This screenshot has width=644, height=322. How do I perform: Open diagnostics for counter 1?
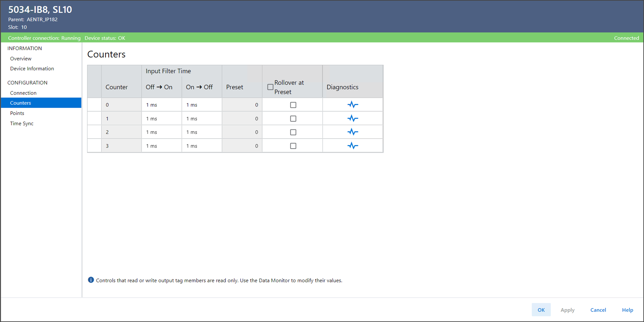[352, 119]
